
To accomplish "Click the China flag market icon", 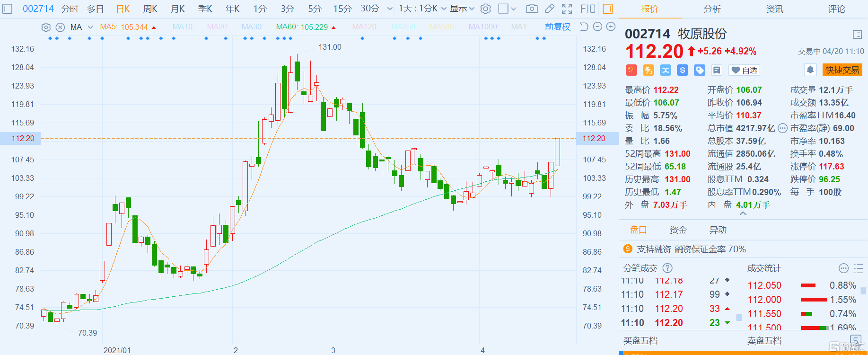I will 631,70.
